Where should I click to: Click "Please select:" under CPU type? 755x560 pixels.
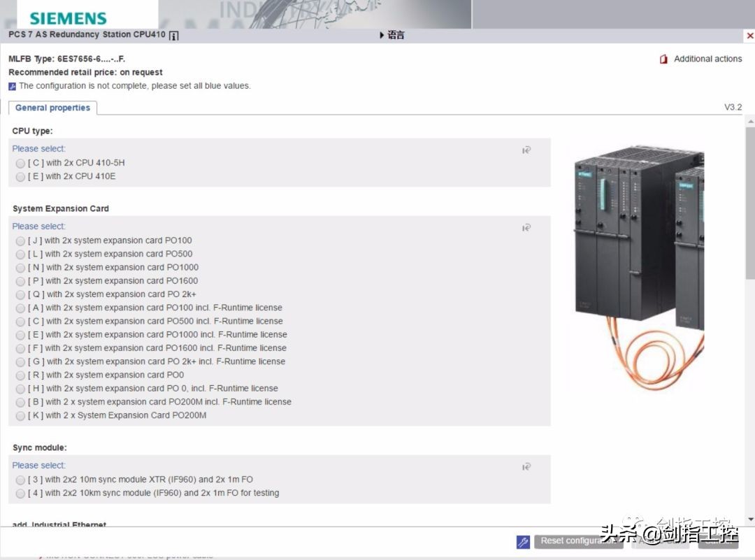coord(39,149)
